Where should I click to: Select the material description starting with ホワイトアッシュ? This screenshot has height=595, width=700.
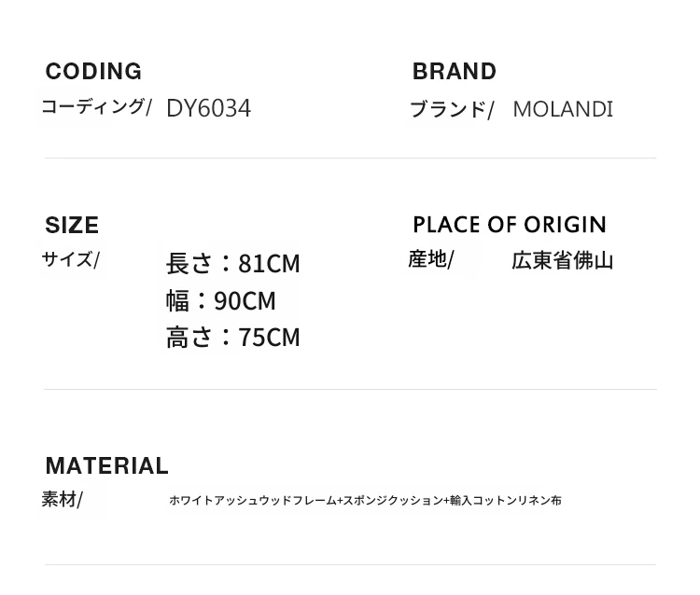pos(365,501)
